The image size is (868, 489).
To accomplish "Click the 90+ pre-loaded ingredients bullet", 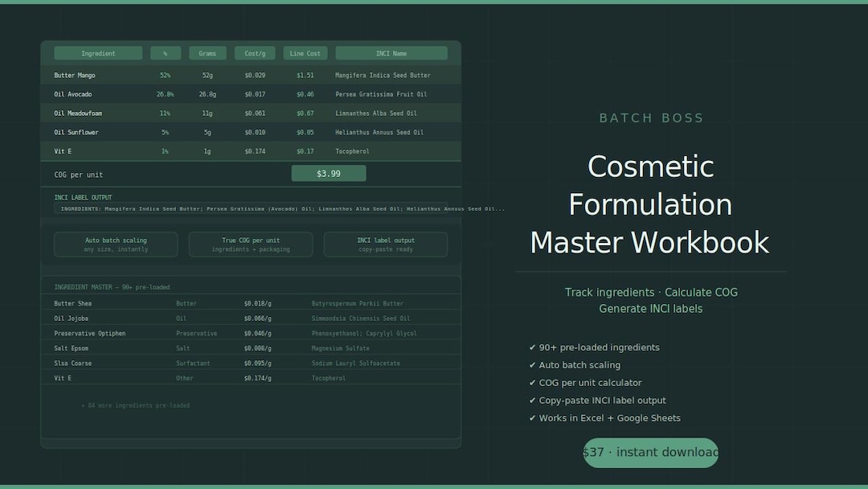I will coord(595,347).
